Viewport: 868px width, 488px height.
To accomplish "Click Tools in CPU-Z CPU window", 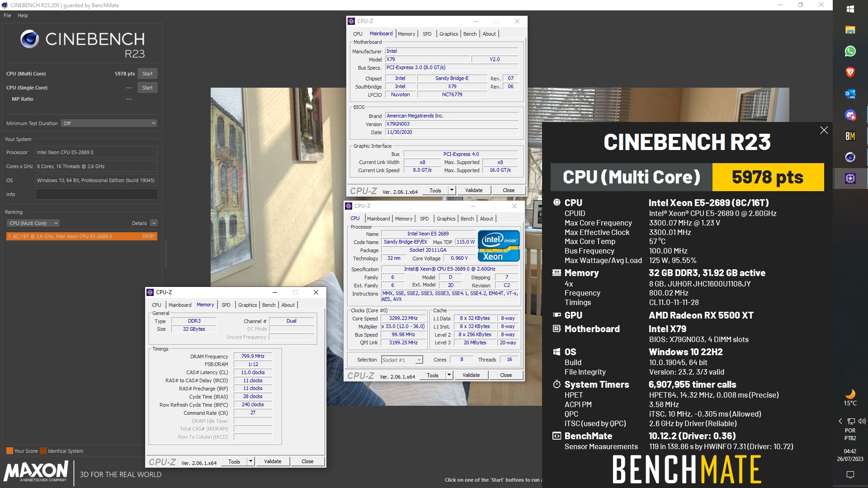I will (x=433, y=375).
